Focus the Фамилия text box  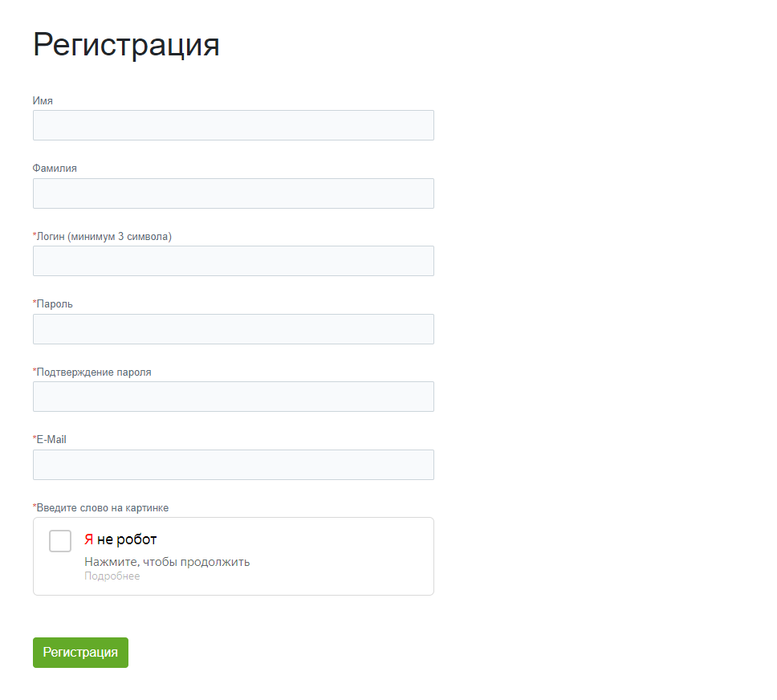[233, 193]
